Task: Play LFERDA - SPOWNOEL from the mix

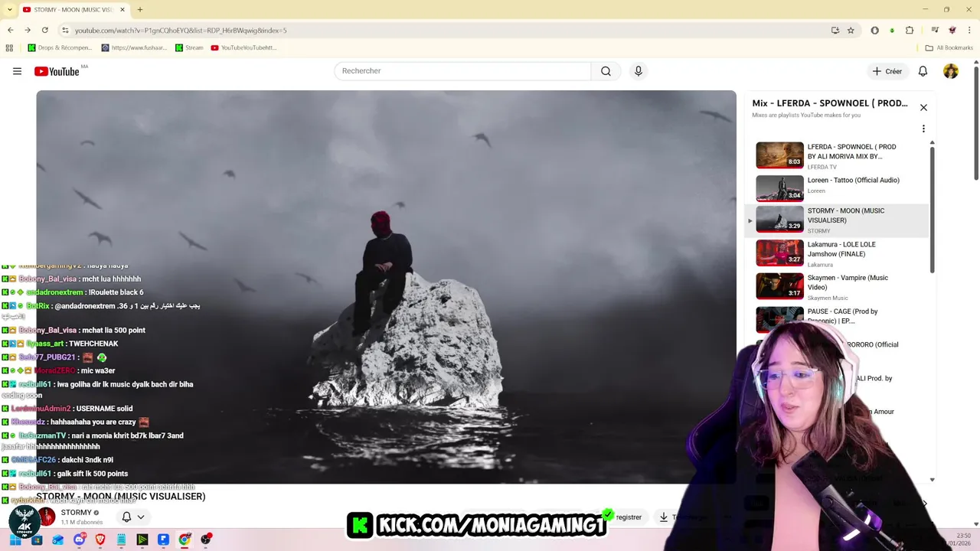Action: click(x=838, y=155)
